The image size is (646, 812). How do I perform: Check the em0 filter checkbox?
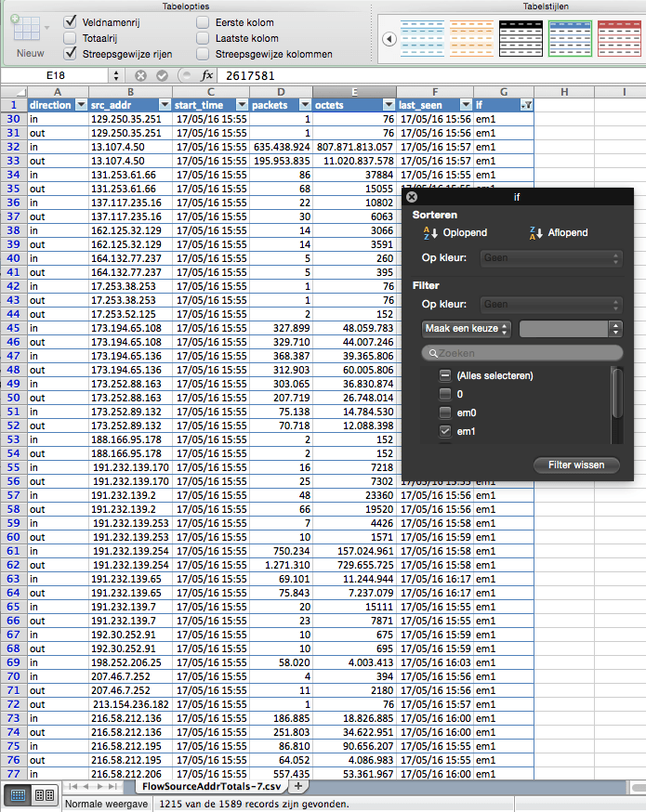click(x=445, y=413)
